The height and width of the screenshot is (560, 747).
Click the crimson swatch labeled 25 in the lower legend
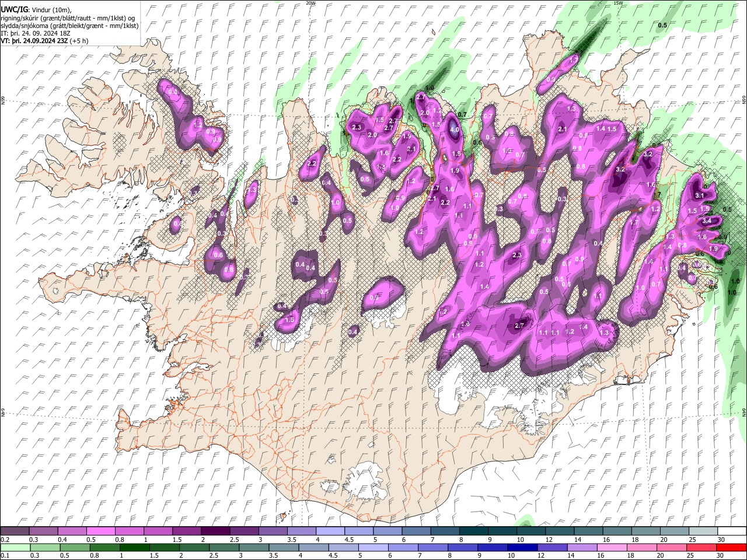pos(703,548)
